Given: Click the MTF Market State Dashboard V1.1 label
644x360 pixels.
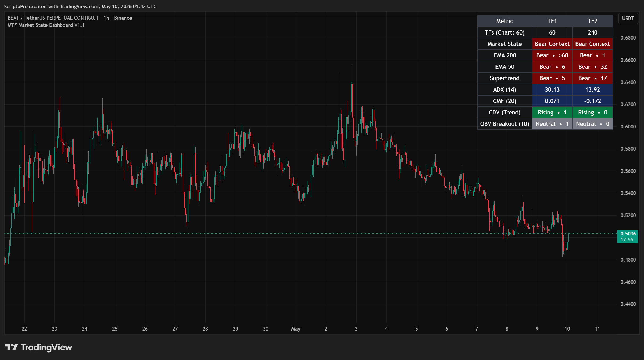Looking at the screenshot, I should pos(46,25).
